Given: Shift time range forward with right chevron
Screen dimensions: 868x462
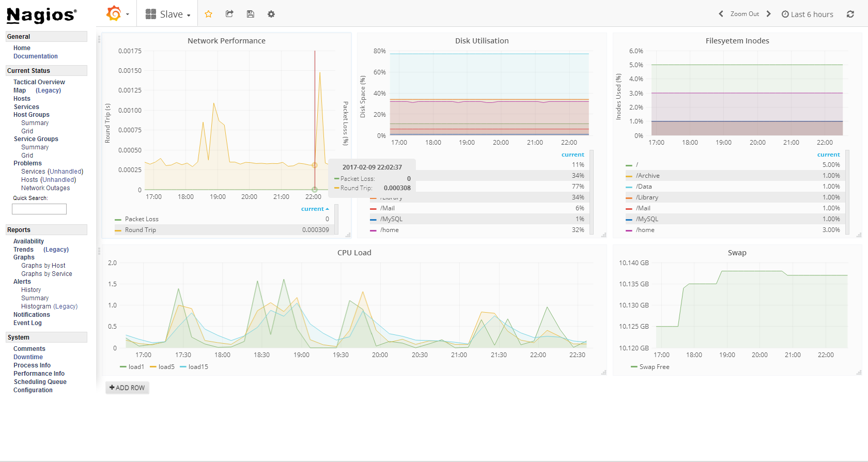Looking at the screenshot, I should tap(769, 14).
